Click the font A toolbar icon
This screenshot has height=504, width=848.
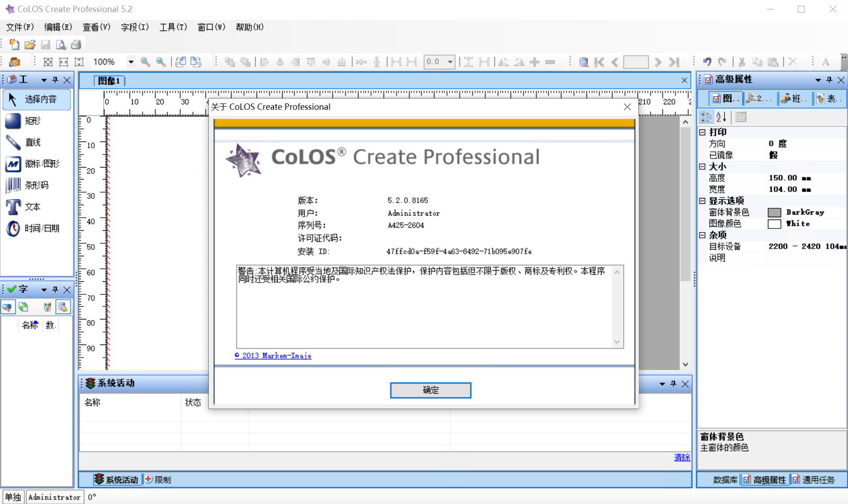pyautogui.click(x=826, y=62)
